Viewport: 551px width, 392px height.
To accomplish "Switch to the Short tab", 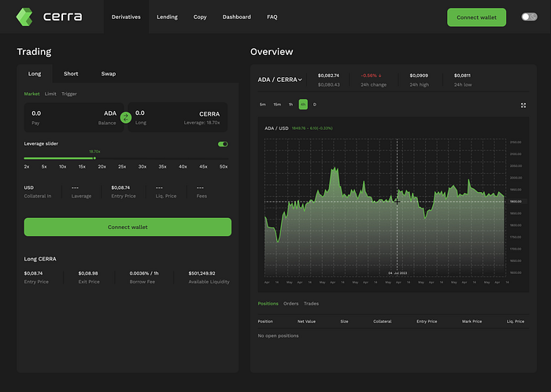I will [x=71, y=74].
